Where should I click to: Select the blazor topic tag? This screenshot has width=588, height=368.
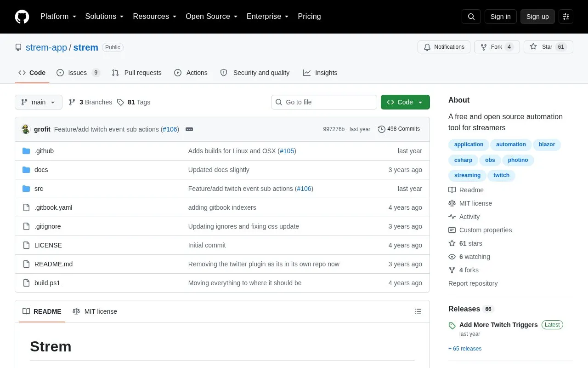click(547, 144)
